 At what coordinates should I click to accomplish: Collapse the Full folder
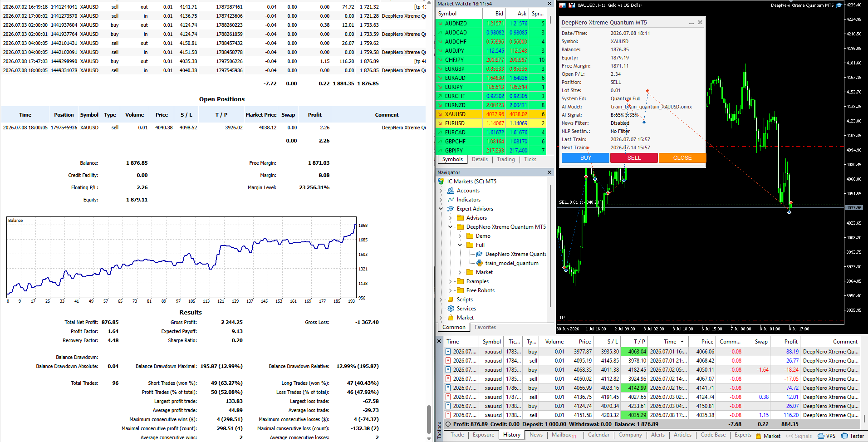point(460,245)
